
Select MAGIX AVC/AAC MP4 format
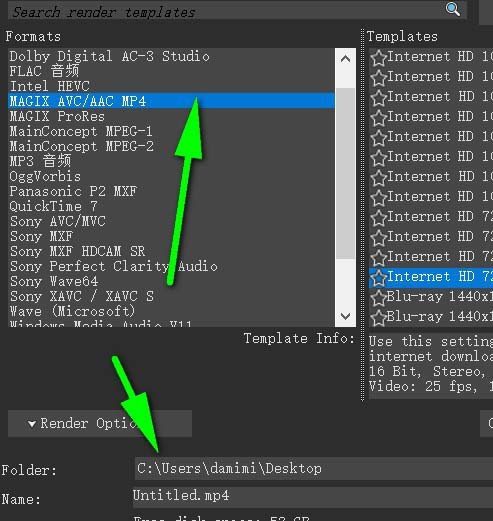171,101
